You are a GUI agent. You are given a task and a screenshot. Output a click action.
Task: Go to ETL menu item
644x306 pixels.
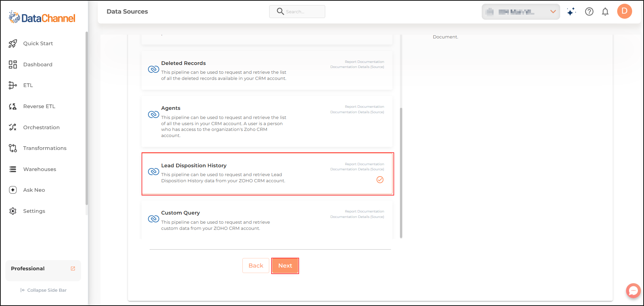coord(28,85)
